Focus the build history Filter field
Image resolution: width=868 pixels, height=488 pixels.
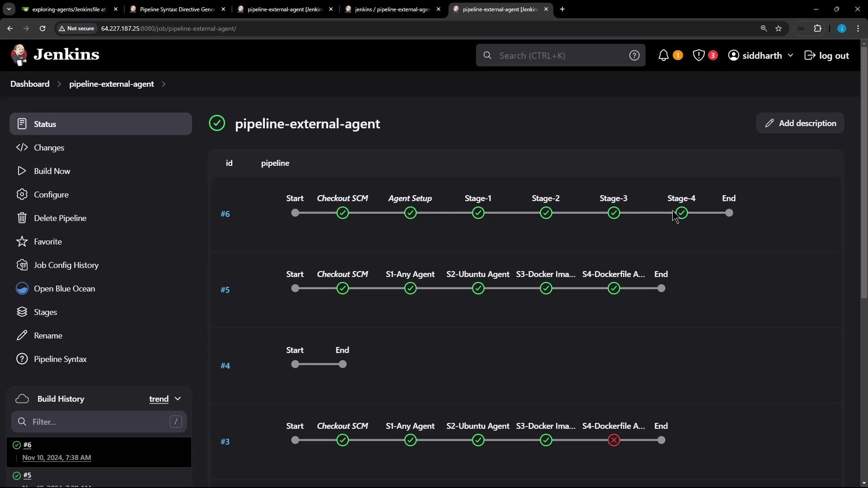[99, 422]
